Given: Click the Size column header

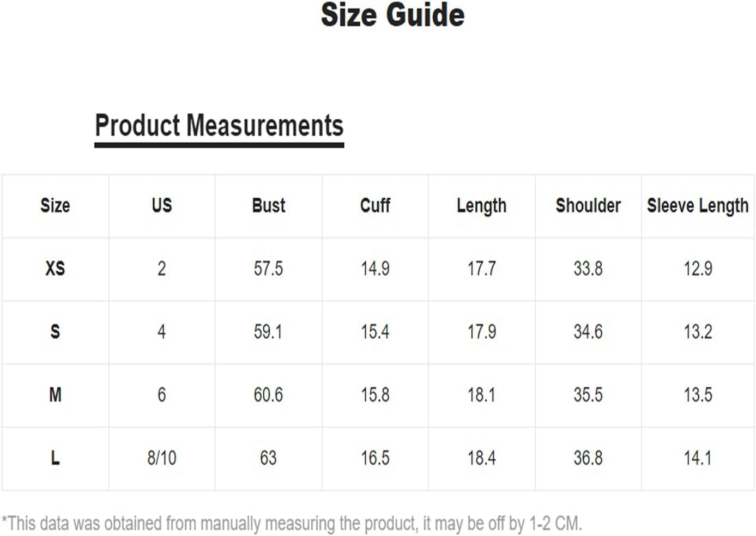Looking at the screenshot, I should click(x=55, y=205).
